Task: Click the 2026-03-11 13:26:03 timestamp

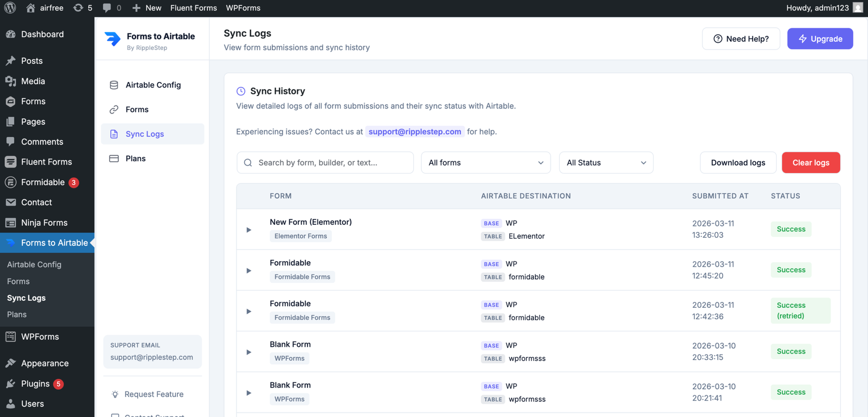Action: coord(713,229)
